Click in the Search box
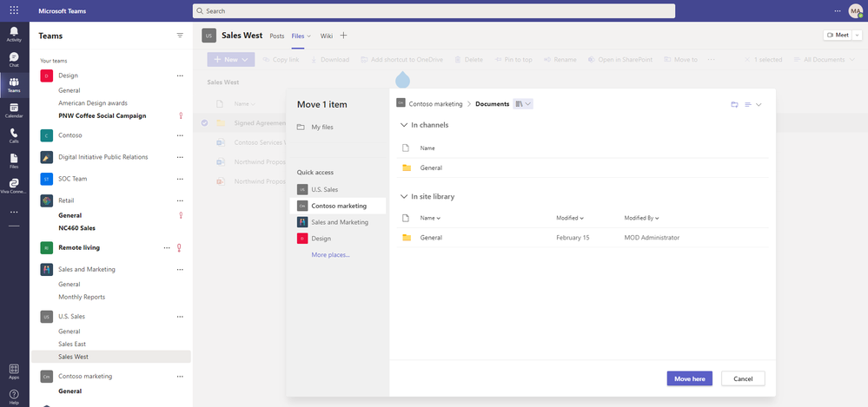Image resolution: width=868 pixels, height=407 pixels. (x=434, y=11)
